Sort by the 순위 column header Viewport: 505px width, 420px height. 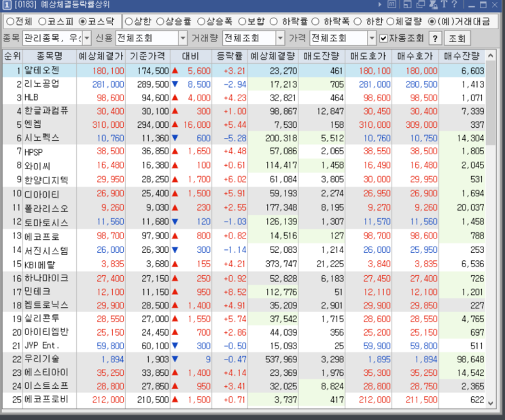pos(12,56)
